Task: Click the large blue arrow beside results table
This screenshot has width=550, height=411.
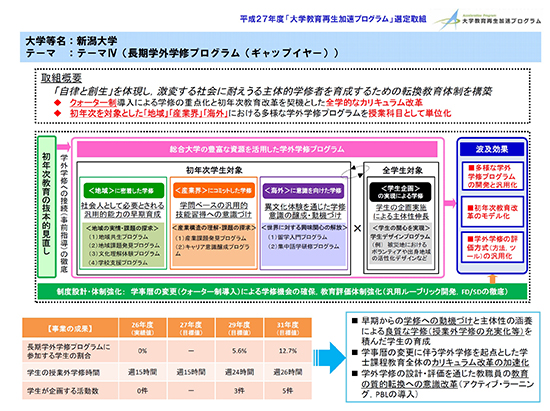Action: click(329, 358)
